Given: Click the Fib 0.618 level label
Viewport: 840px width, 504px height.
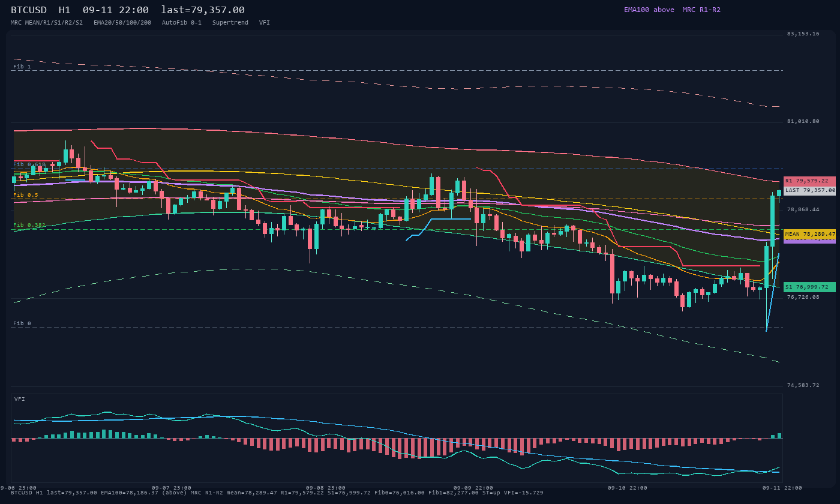Looking at the screenshot, I should click(x=29, y=164).
